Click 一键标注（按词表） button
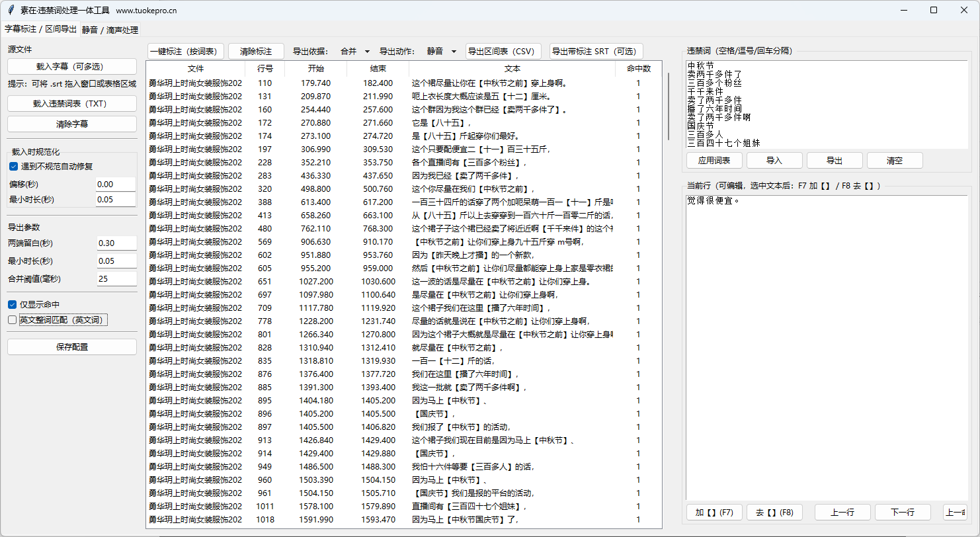The height and width of the screenshot is (537, 980). (185, 51)
